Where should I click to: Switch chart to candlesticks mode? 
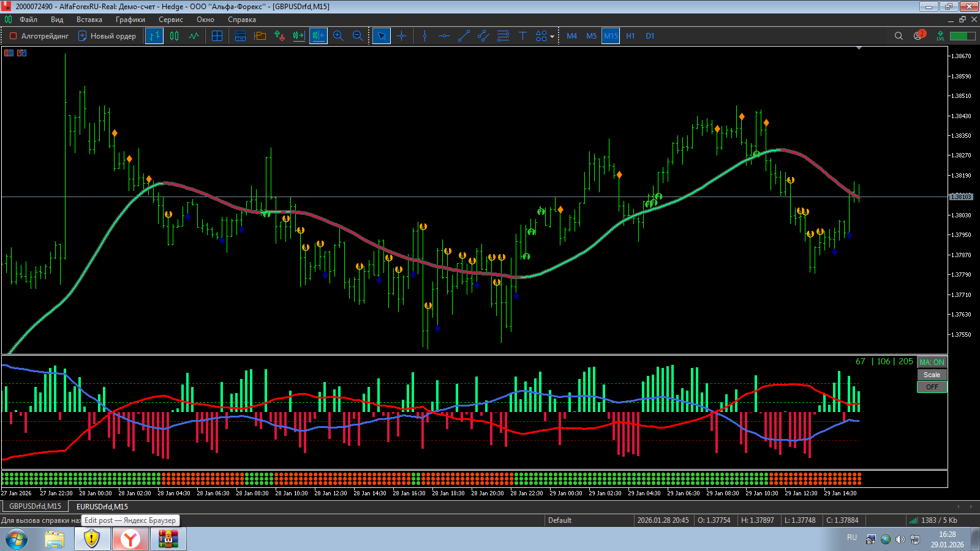(x=175, y=36)
